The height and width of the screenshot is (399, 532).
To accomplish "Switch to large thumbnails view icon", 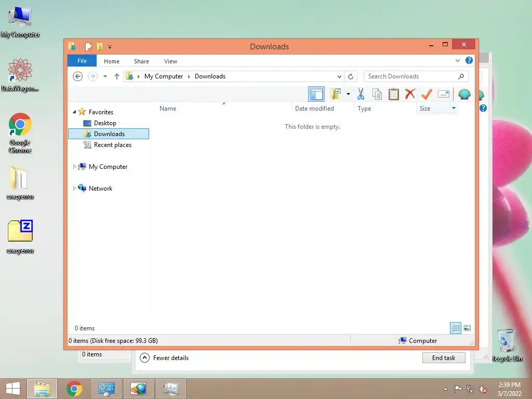I will pyautogui.click(x=467, y=328).
